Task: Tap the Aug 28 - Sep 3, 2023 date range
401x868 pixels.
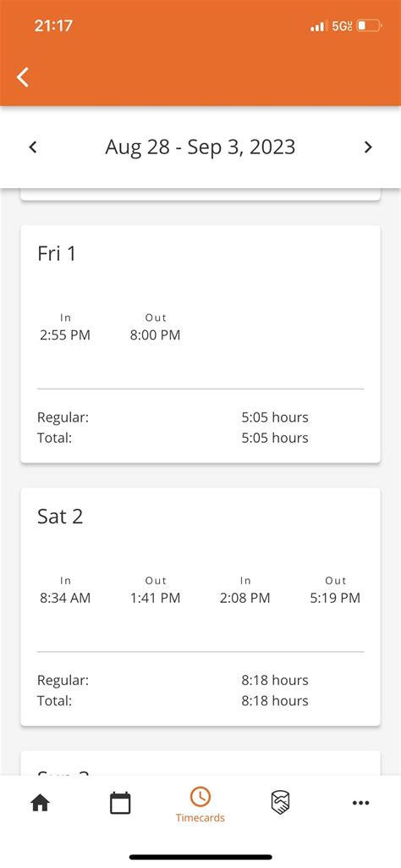Action: pyautogui.click(x=200, y=147)
